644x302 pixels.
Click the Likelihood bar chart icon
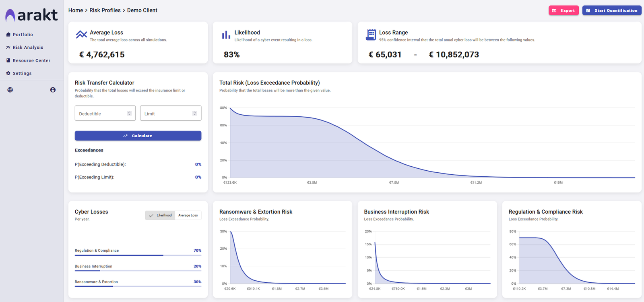(x=226, y=35)
